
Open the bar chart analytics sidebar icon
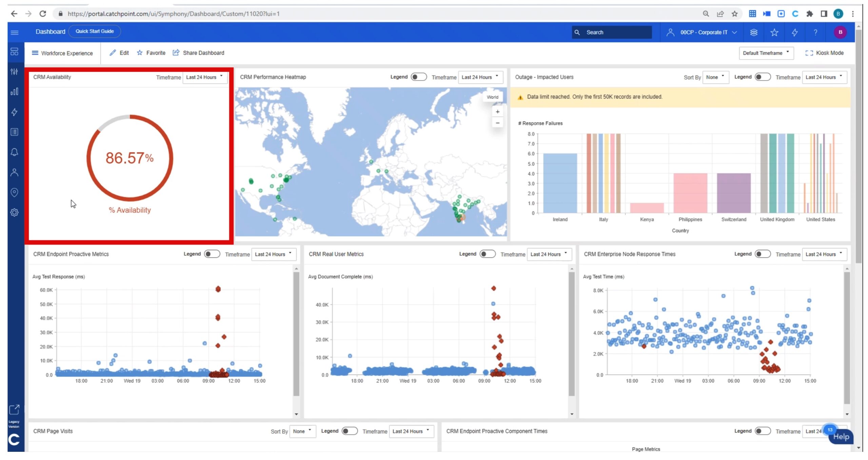pyautogui.click(x=14, y=92)
